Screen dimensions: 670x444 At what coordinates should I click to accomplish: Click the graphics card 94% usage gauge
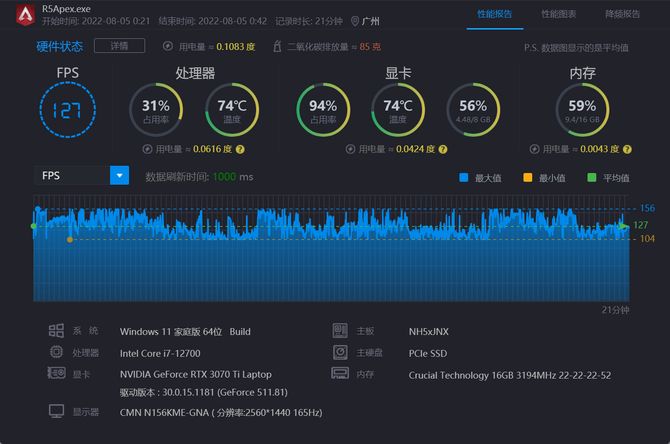(323, 110)
